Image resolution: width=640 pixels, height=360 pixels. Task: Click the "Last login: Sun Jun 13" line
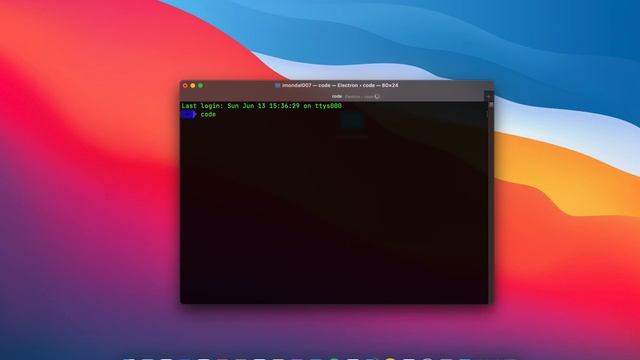click(x=262, y=106)
